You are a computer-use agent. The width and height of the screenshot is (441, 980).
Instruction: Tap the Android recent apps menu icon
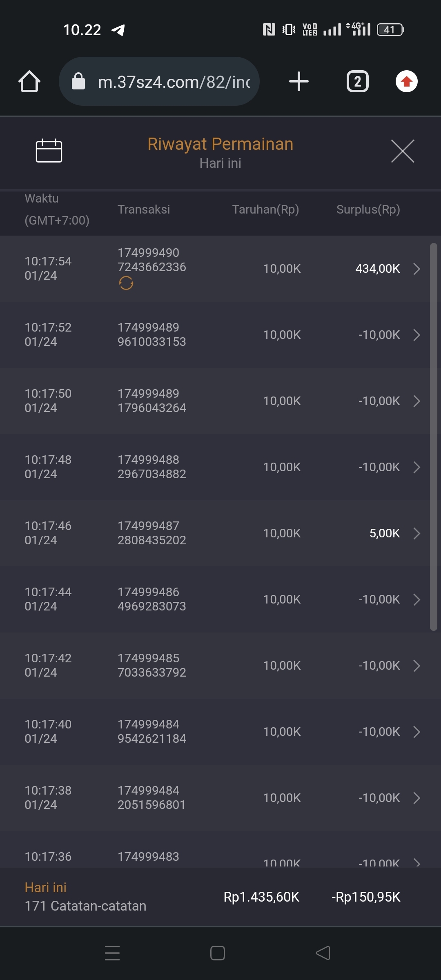click(x=112, y=953)
